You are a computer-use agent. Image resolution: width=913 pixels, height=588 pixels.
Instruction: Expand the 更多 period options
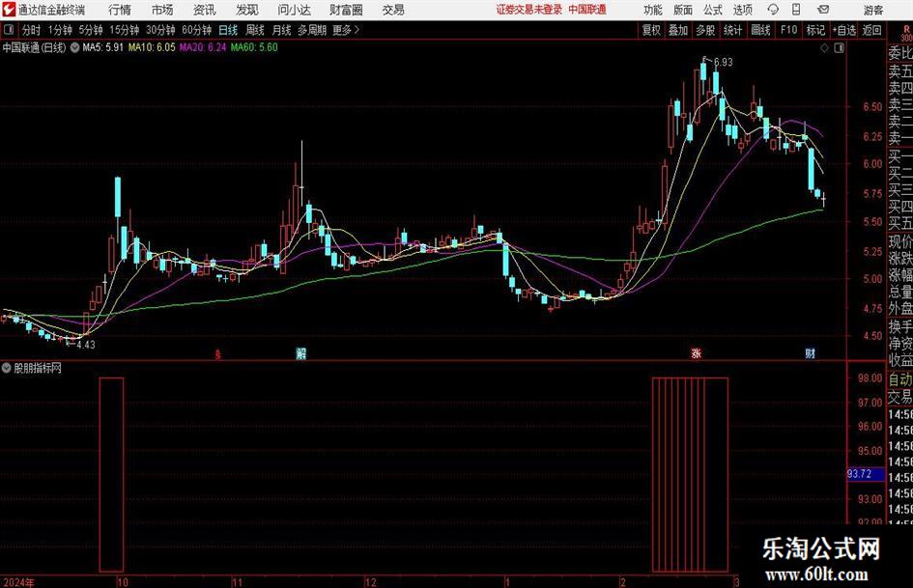pos(347,30)
